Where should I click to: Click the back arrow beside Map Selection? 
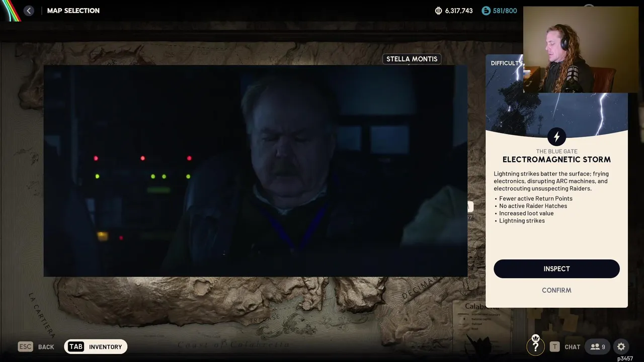pyautogui.click(x=29, y=11)
